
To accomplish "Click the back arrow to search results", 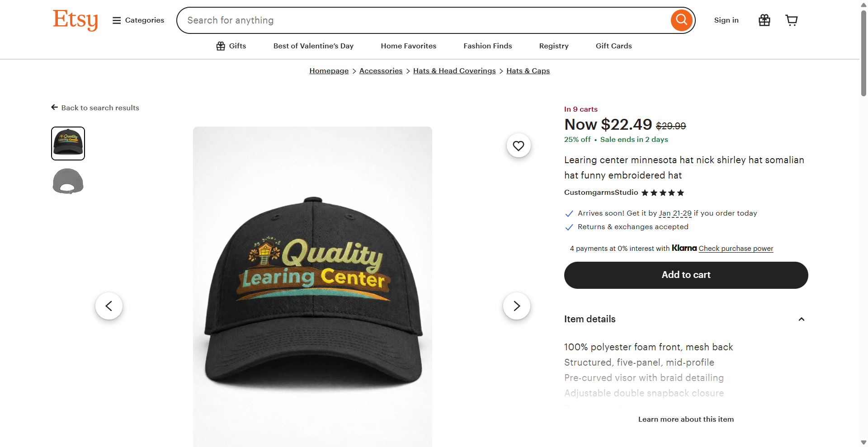I will point(55,108).
